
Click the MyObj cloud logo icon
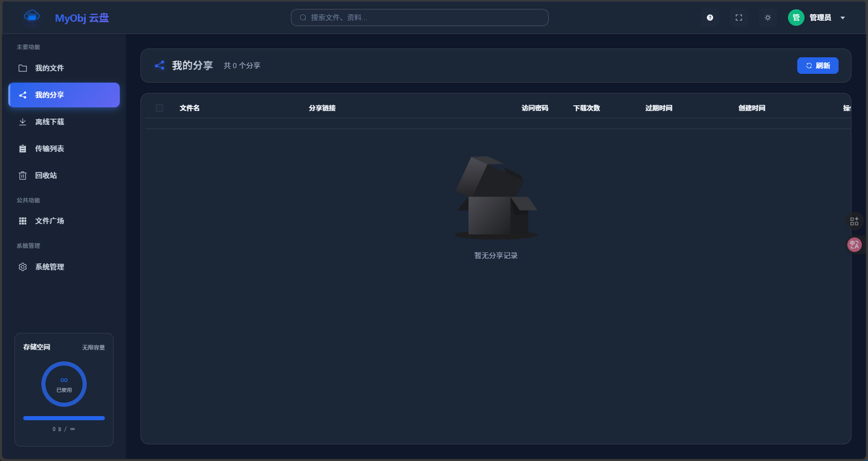click(31, 18)
